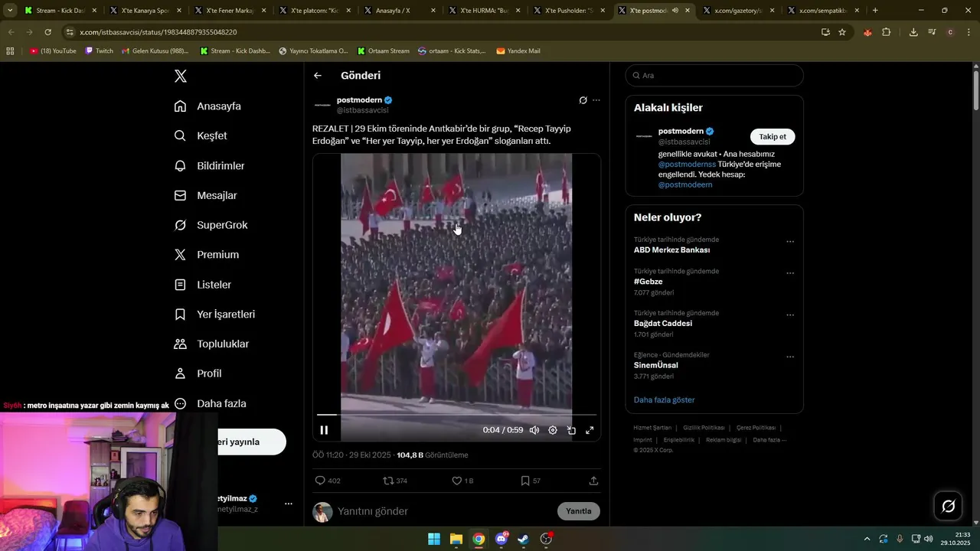
Task: Open Keşfet explore page
Action: pos(201,135)
